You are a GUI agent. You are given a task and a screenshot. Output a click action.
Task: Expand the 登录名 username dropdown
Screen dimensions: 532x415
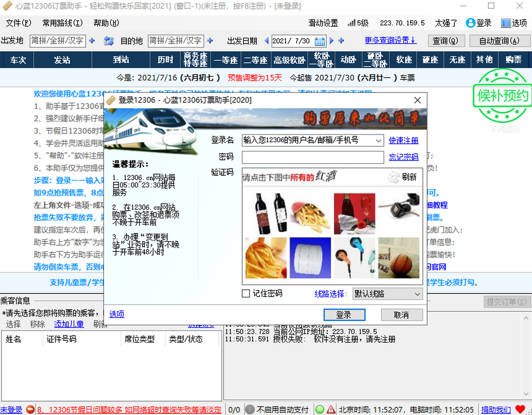pyautogui.click(x=379, y=140)
